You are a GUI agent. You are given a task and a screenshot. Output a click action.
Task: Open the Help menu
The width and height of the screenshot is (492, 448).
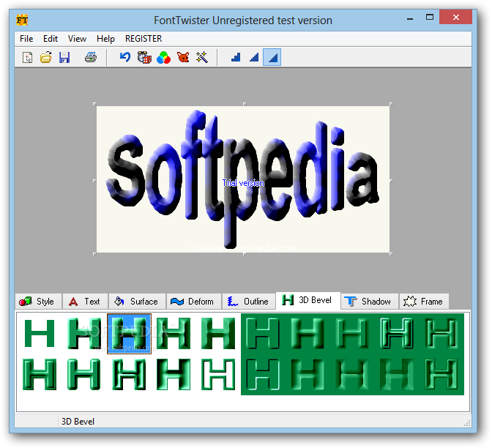tap(105, 39)
